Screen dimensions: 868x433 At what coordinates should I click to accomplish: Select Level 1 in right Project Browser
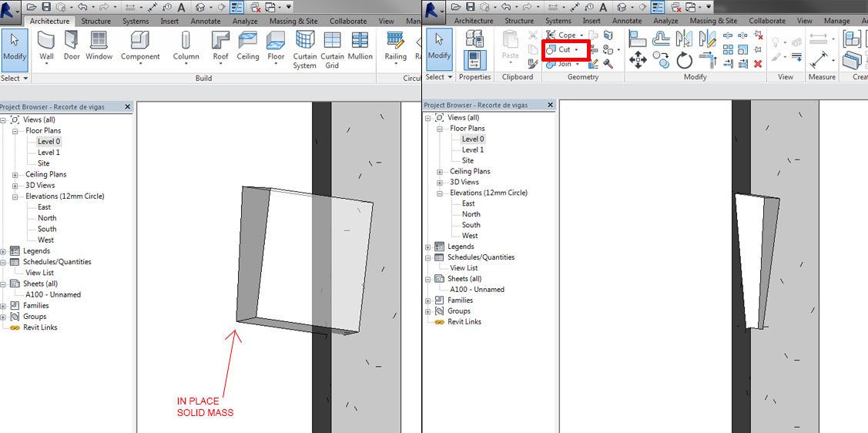pyautogui.click(x=472, y=149)
